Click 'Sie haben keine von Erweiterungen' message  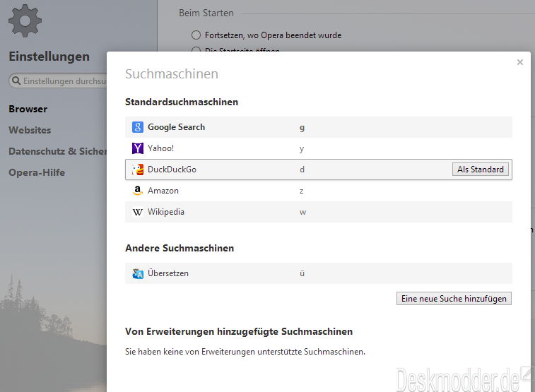click(245, 352)
